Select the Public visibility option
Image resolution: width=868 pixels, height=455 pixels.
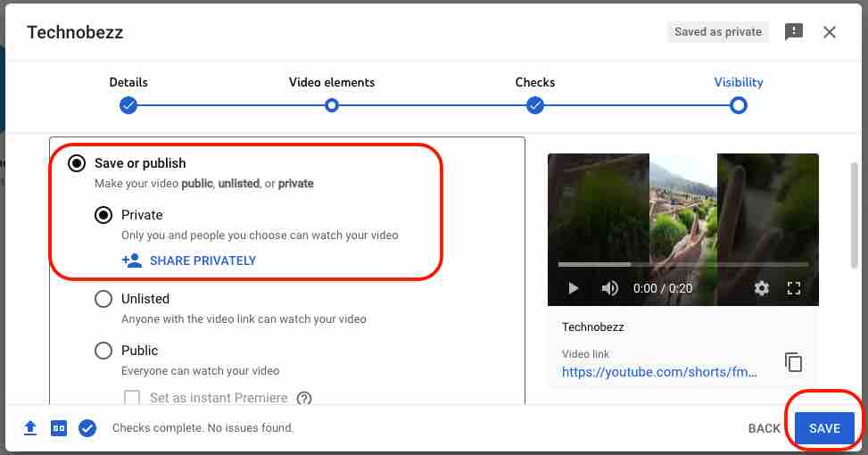pyautogui.click(x=103, y=351)
